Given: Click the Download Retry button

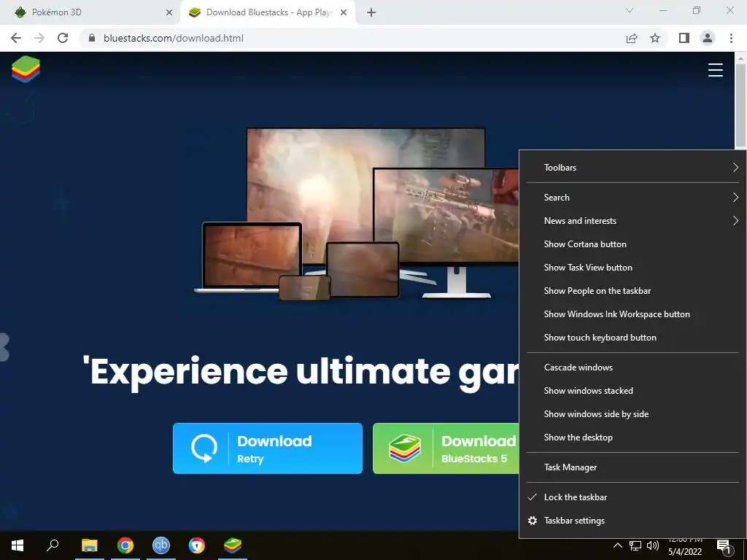Looking at the screenshot, I should [x=267, y=448].
